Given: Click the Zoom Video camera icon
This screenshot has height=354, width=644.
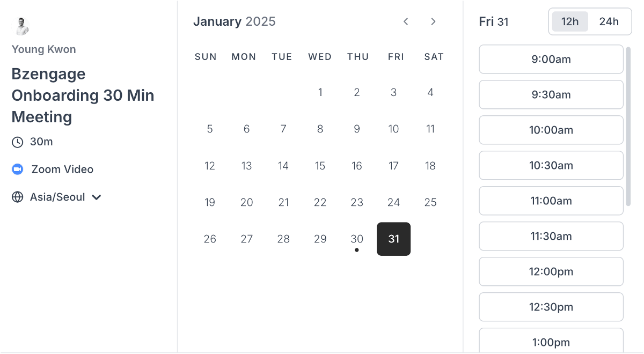Looking at the screenshot, I should [18, 169].
